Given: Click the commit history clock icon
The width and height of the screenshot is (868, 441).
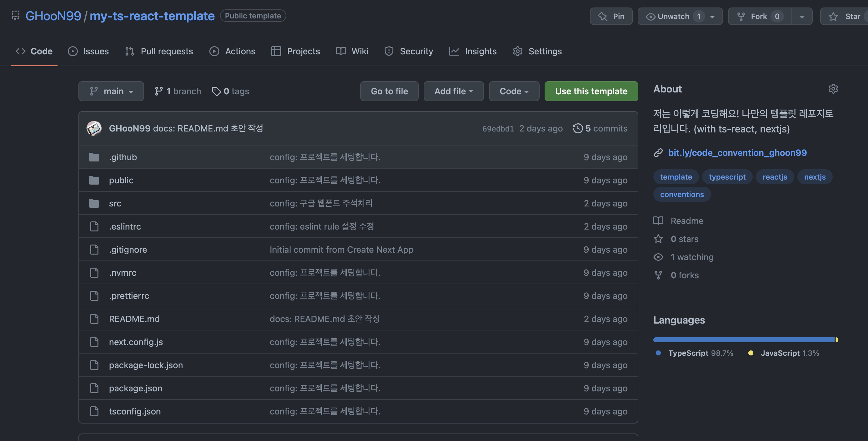Looking at the screenshot, I should pyautogui.click(x=577, y=128).
